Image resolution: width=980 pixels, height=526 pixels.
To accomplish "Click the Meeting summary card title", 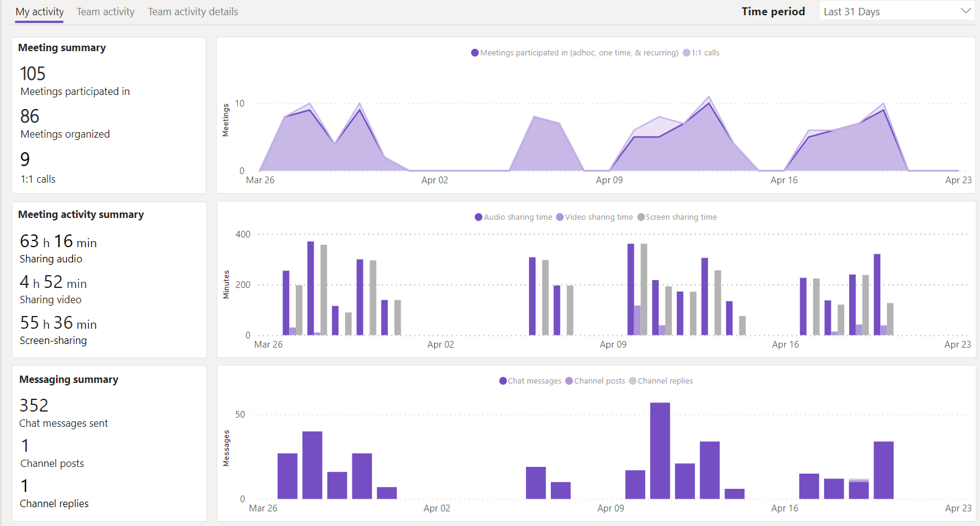I will click(x=62, y=48).
